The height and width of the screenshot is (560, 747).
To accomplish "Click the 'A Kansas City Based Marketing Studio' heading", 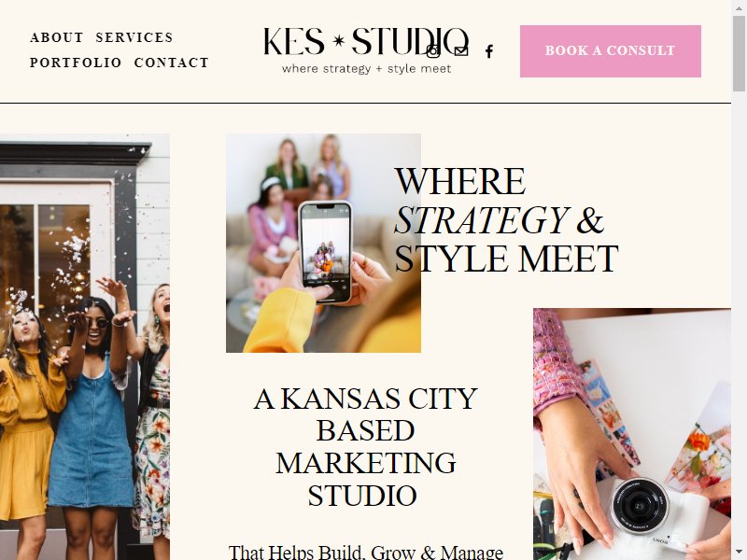I will (365, 447).
